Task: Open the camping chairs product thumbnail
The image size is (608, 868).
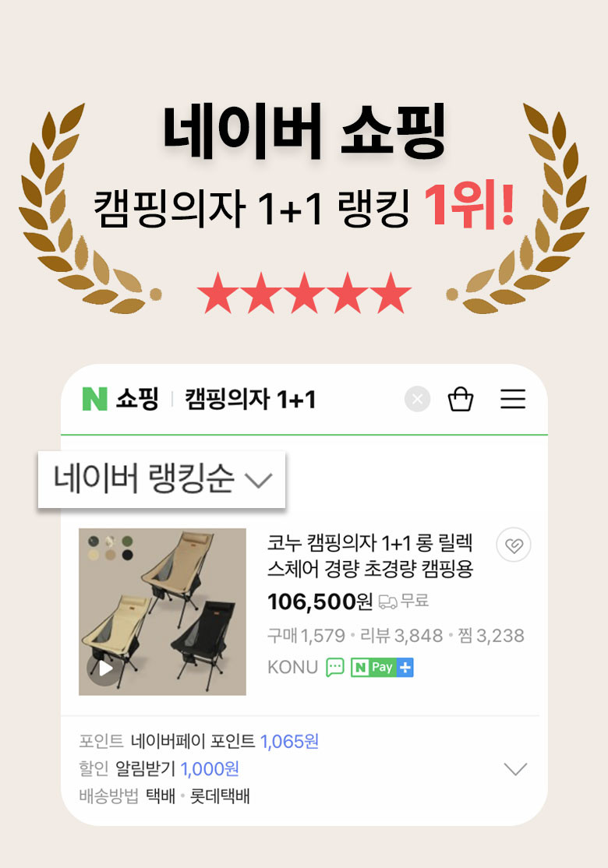Action: tap(162, 612)
